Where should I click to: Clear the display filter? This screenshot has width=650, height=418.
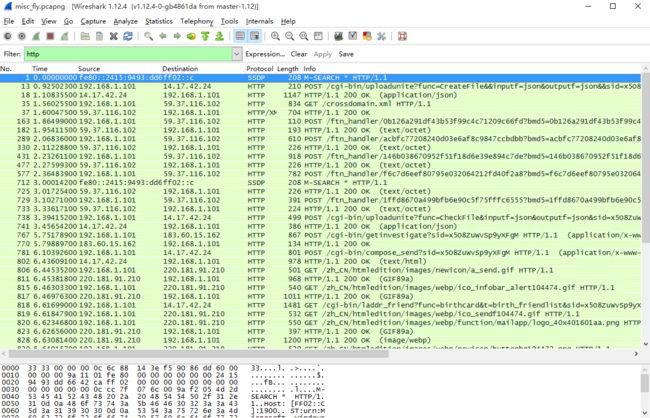[299, 54]
